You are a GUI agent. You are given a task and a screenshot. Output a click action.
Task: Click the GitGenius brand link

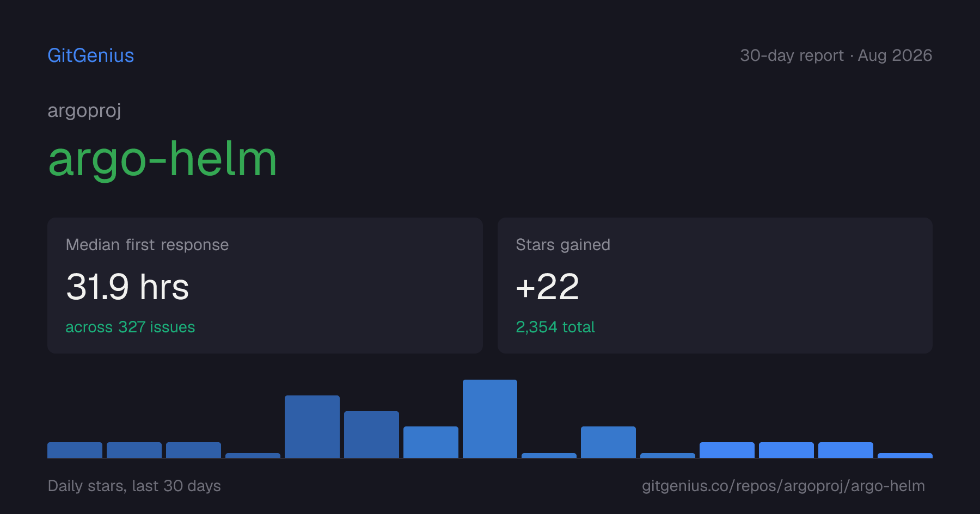pyautogui.click(x=91, y=55)
